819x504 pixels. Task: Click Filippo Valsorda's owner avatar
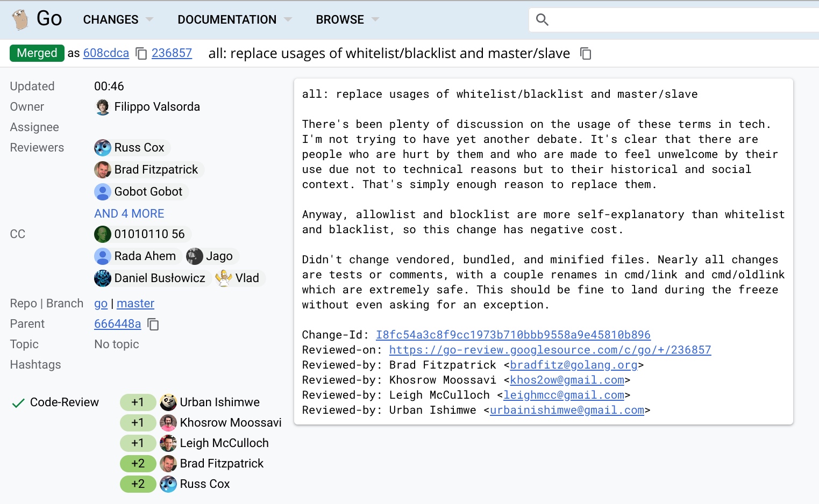point(102,107)
